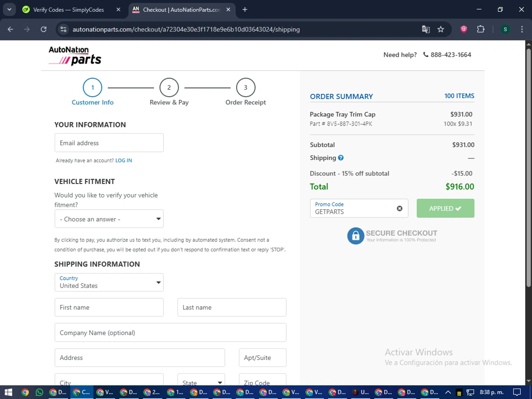
Task: Click the yellow tray icon next to the network icon
Action: click(459, 393)
